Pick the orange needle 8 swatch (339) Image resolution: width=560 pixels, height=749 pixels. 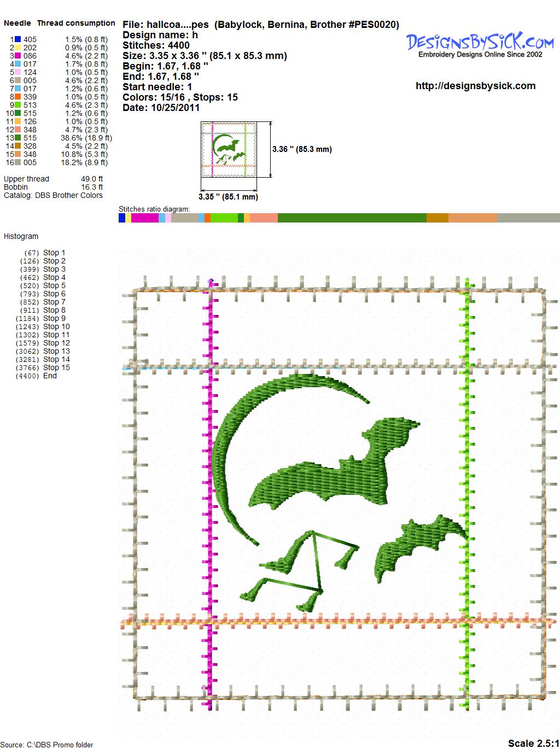click(x=18, y=97)
